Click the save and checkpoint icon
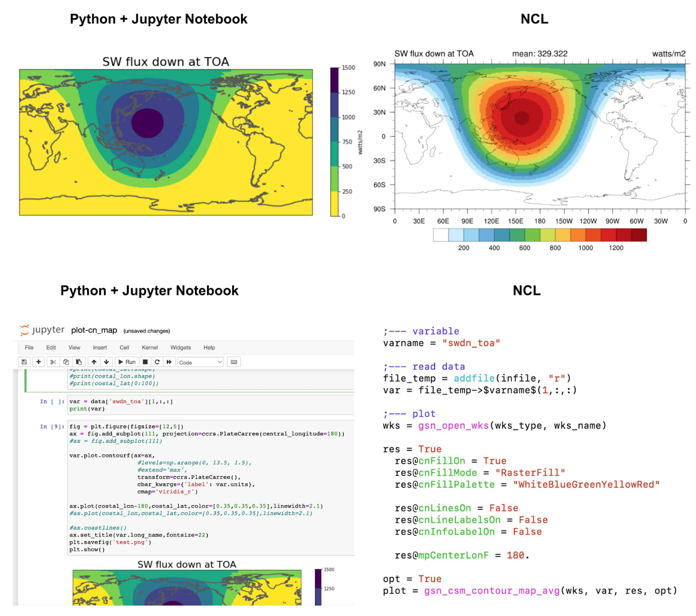The image size is (696, 616). pos(24,362)
